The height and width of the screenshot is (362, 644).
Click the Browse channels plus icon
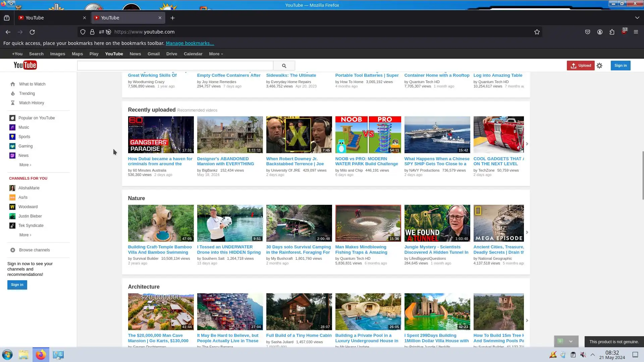pyautogui.click(x=13, y=250)
